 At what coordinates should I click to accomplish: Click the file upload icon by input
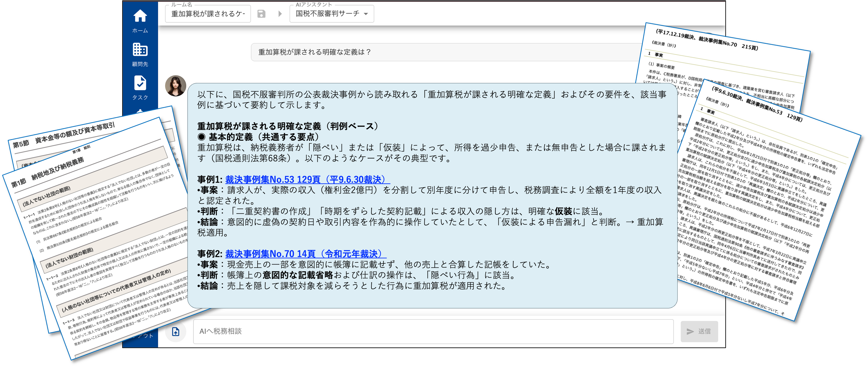click(176, 332)
